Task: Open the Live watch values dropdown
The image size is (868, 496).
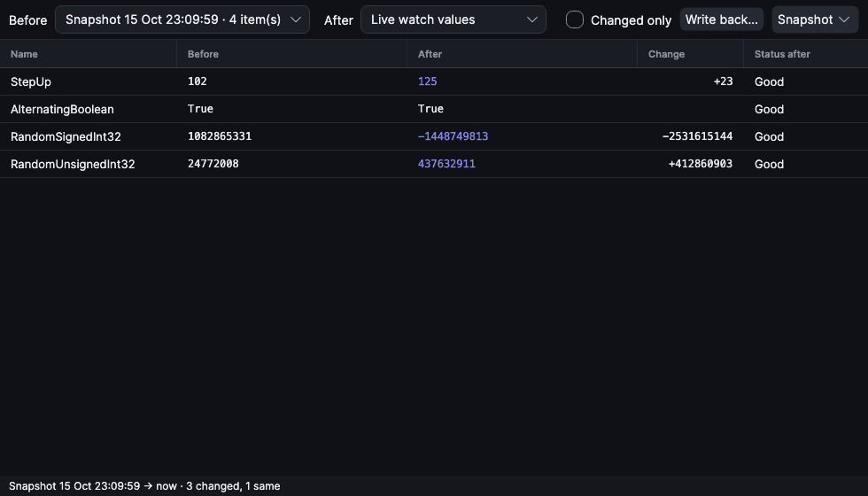Action: tap(453, 19)
